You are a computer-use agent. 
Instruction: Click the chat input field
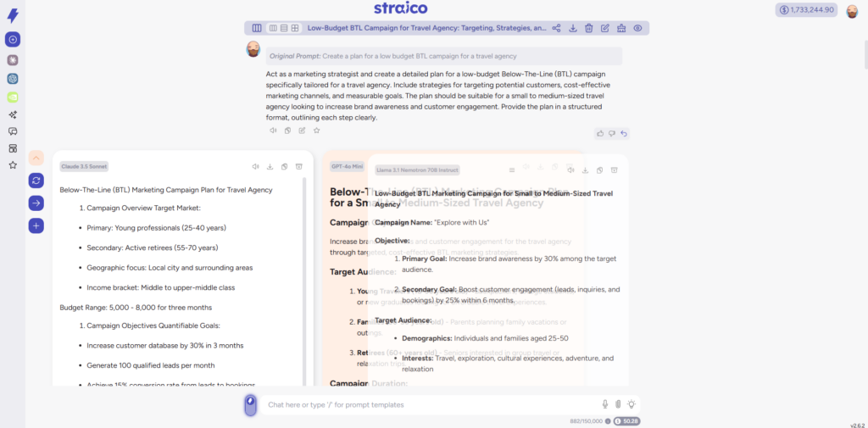pos(429,405)
